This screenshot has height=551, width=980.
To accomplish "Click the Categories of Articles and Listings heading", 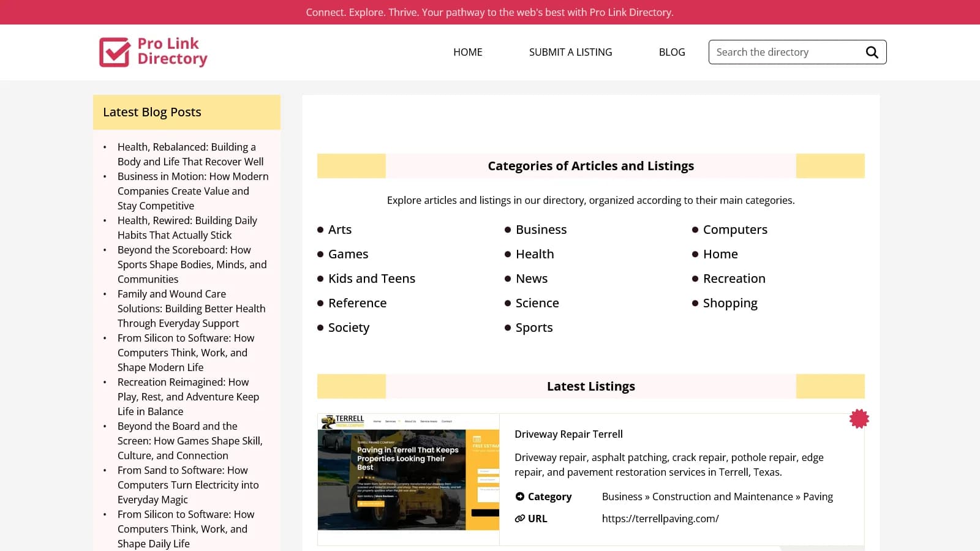I will coord(591,166).
